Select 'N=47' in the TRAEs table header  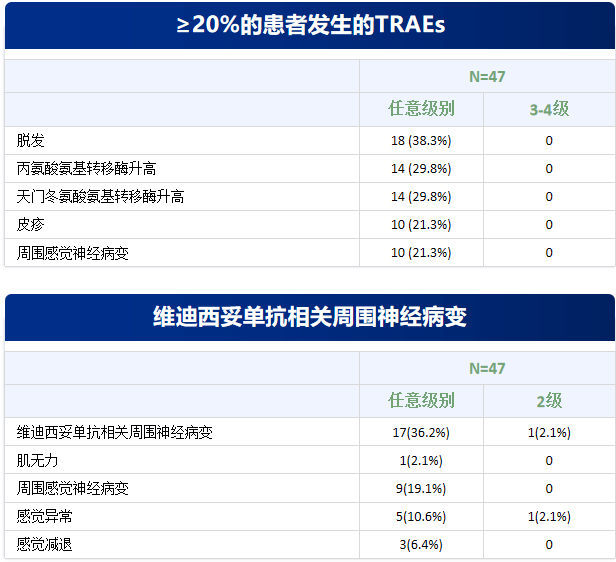pos(487,77)
